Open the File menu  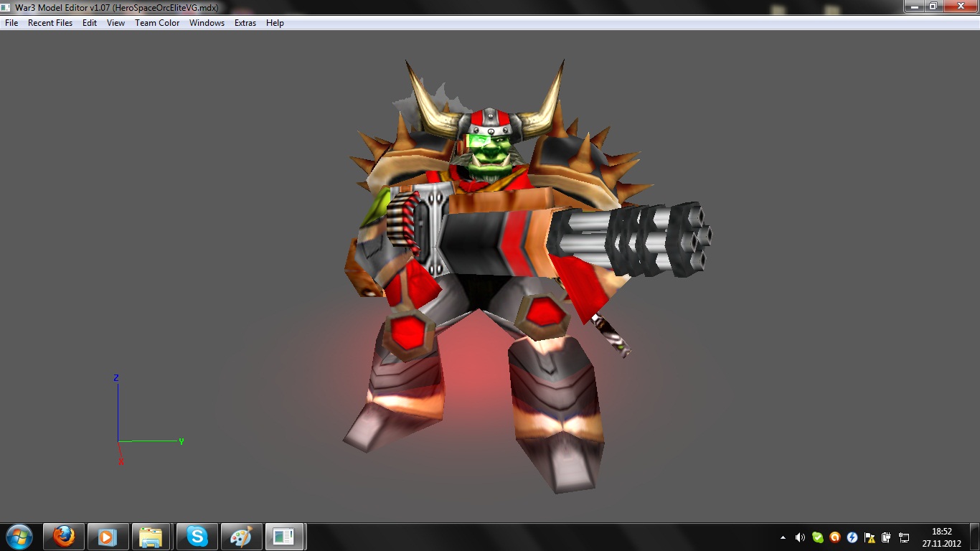point(11,23)
